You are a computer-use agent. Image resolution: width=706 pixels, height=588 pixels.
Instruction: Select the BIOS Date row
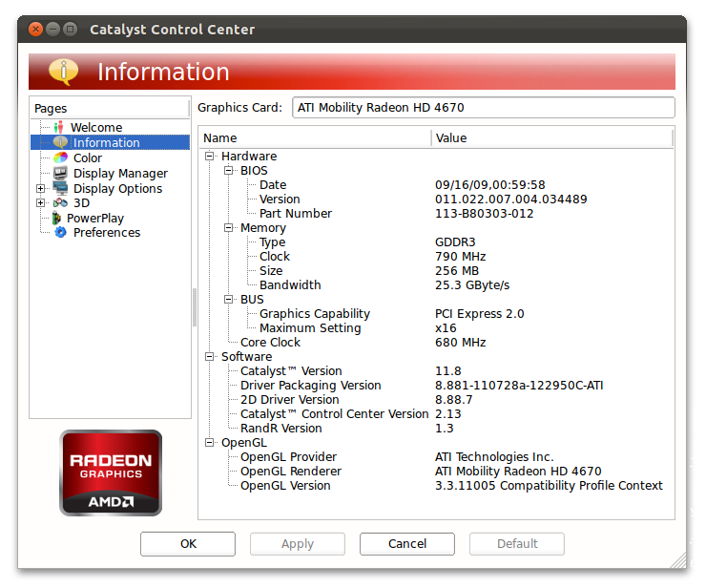tap(436, 185)
